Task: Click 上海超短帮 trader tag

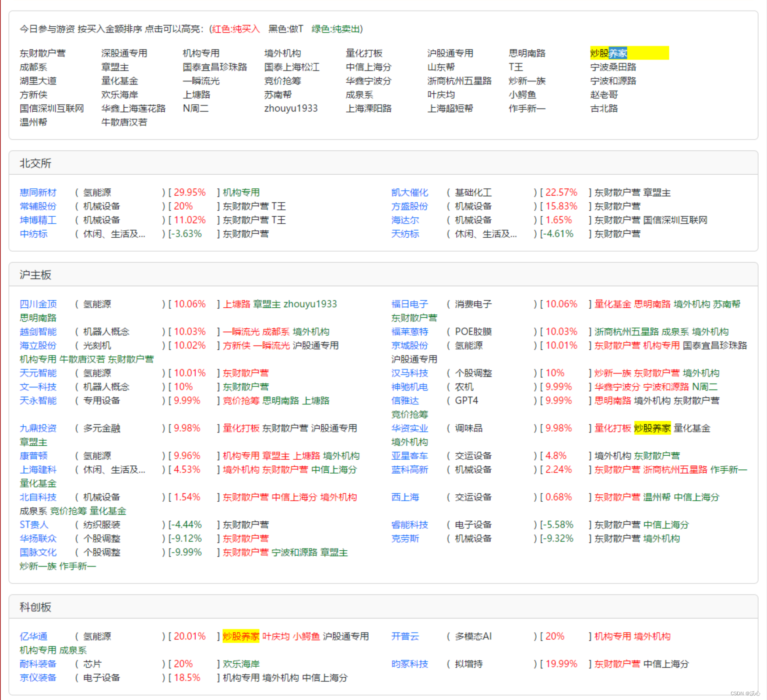Action: pos(450,108)
